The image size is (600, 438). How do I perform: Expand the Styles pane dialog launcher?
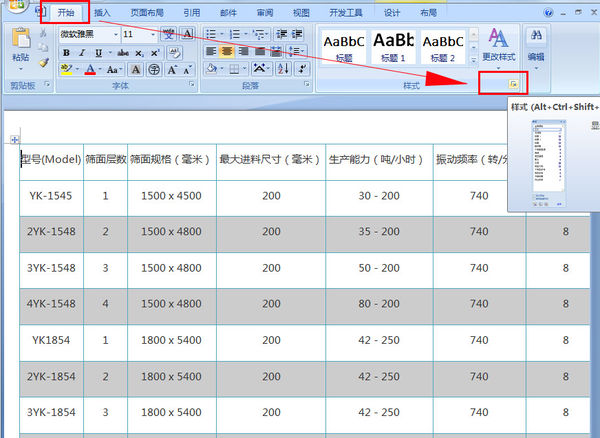pyautogui.click(x=514, y=84)
